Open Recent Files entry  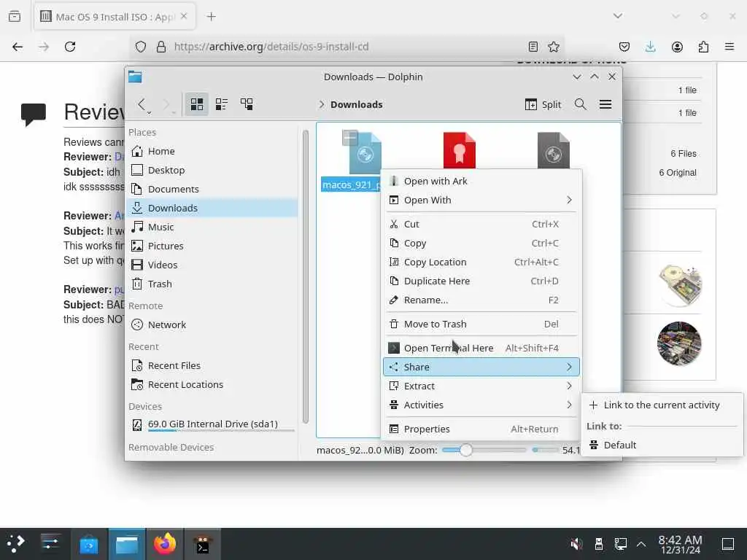[x=212, y=366]
